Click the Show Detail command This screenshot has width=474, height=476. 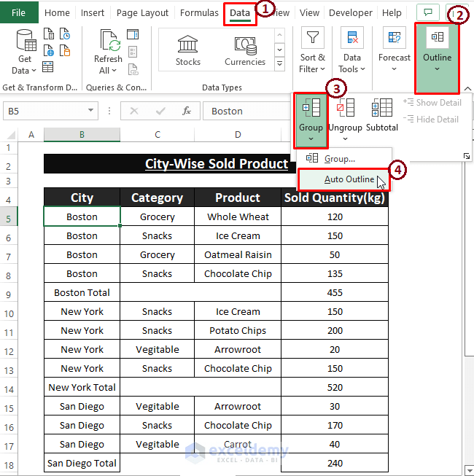432,103
